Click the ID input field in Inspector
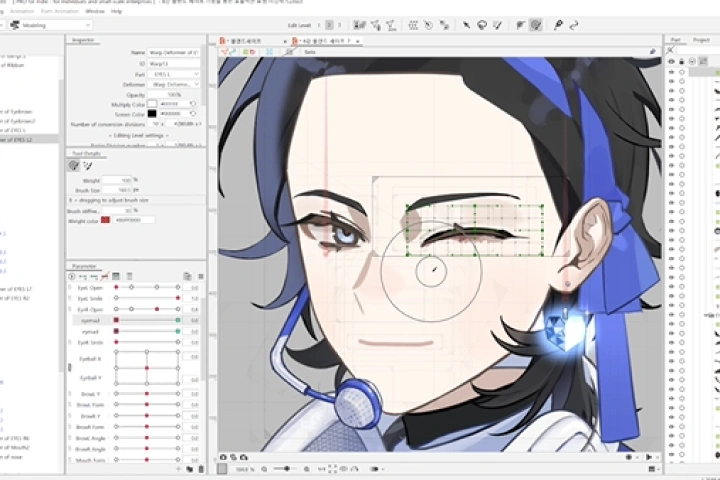This screenshot has width=720, height=480. 174,63
